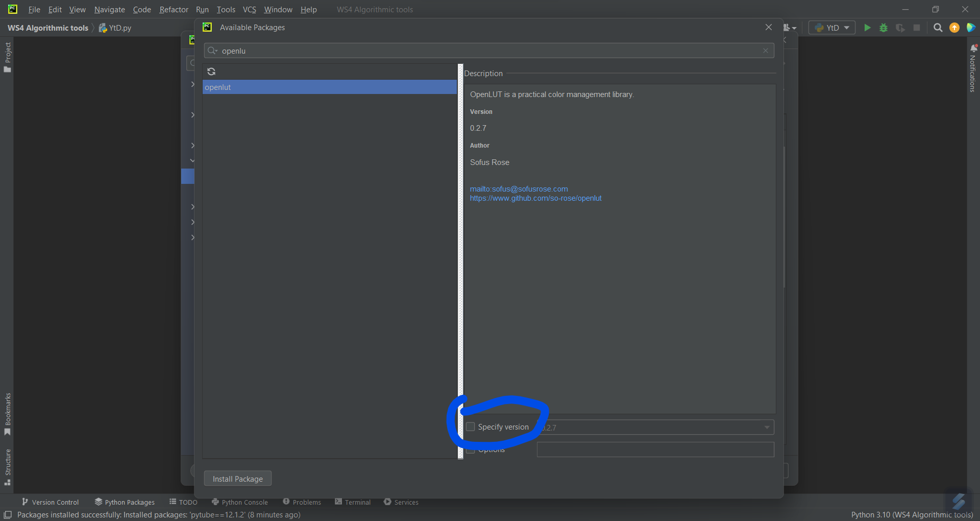Open the File menu

pyautogui.click(x=34, y=10)
